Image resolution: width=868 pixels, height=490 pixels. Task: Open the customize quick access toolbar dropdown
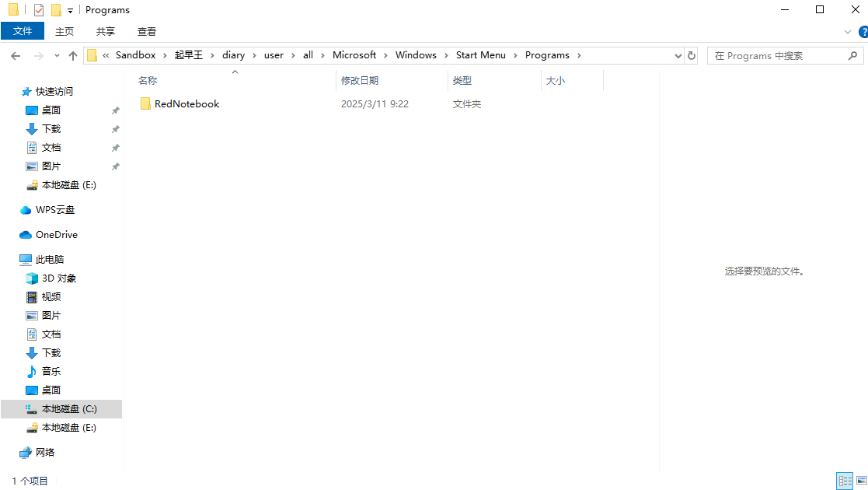(x=70, y=10)
